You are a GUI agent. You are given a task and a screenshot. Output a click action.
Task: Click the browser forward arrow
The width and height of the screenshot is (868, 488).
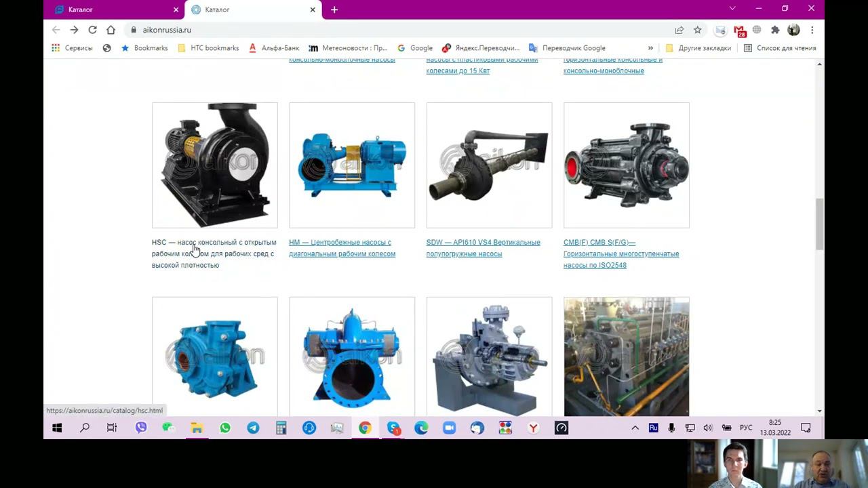74,30
